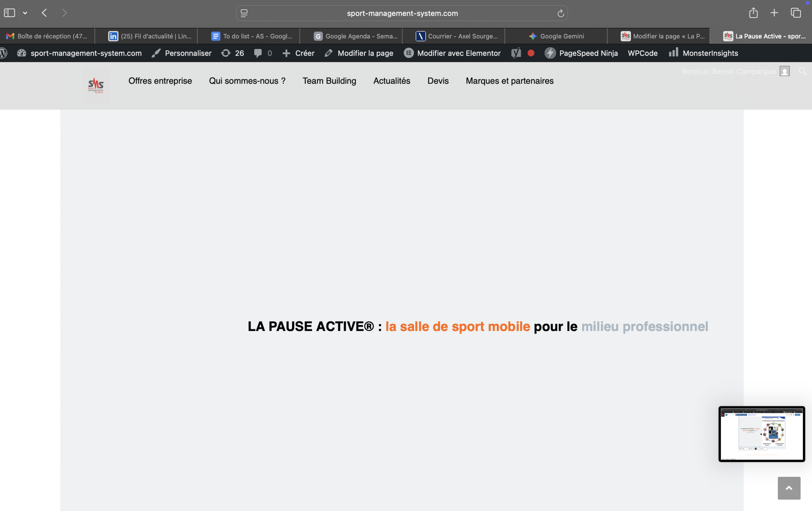
Task: Click the scroll-to-top arrow button
Action: pos(789,488)
